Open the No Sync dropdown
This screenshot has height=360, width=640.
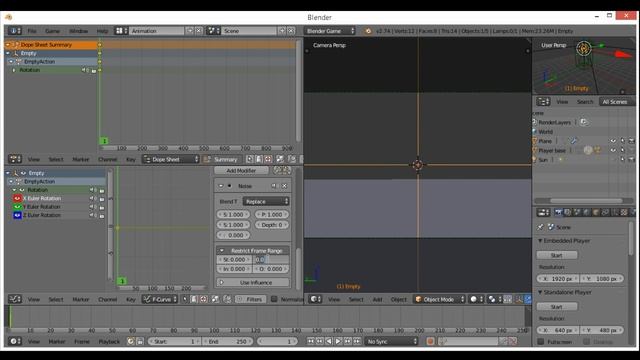pyautogui.click(x=391, y=341)
